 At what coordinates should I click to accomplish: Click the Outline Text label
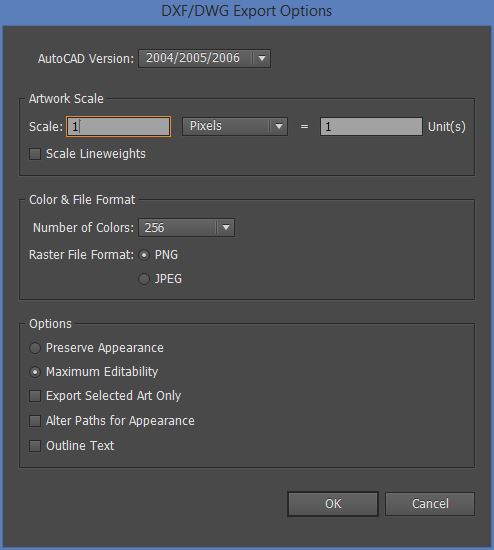80,446
